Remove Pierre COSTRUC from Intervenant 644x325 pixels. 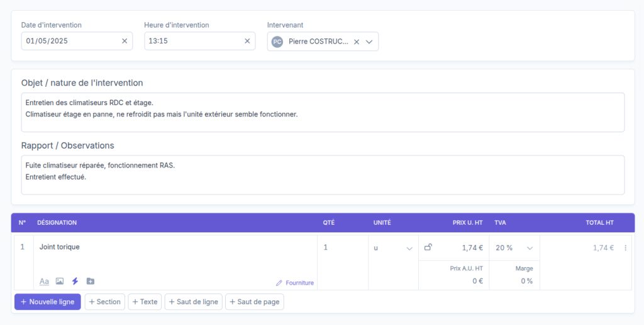click(x=357, y=42)
